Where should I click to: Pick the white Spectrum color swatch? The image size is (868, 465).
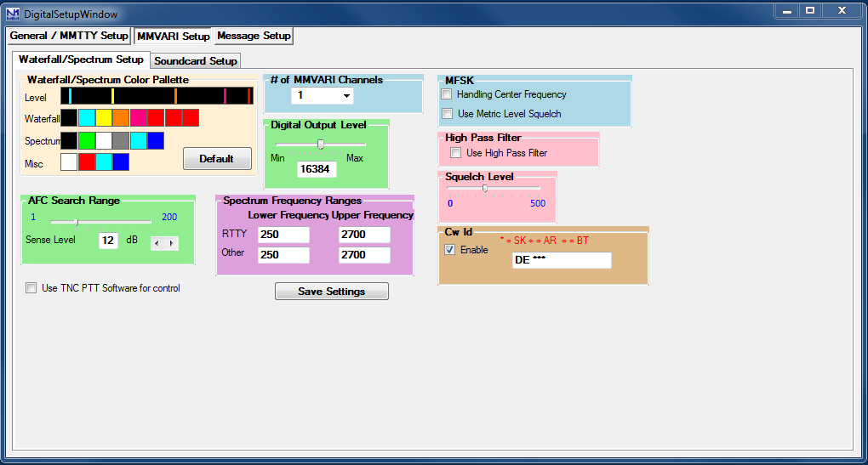(104, 140)
